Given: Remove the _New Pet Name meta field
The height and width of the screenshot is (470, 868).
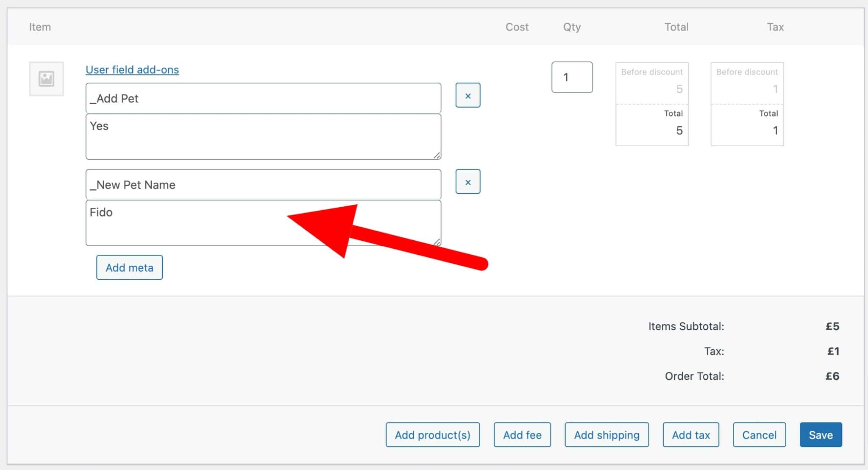Looking at the screenshot, I should pos(467,182).
